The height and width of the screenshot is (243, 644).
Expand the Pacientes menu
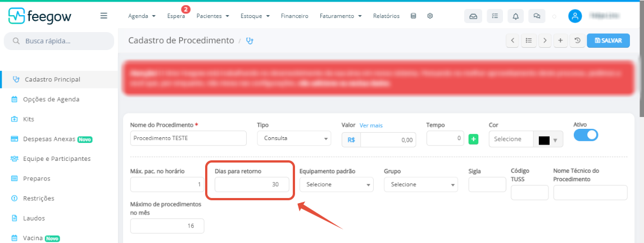click(x=213, y=16)
